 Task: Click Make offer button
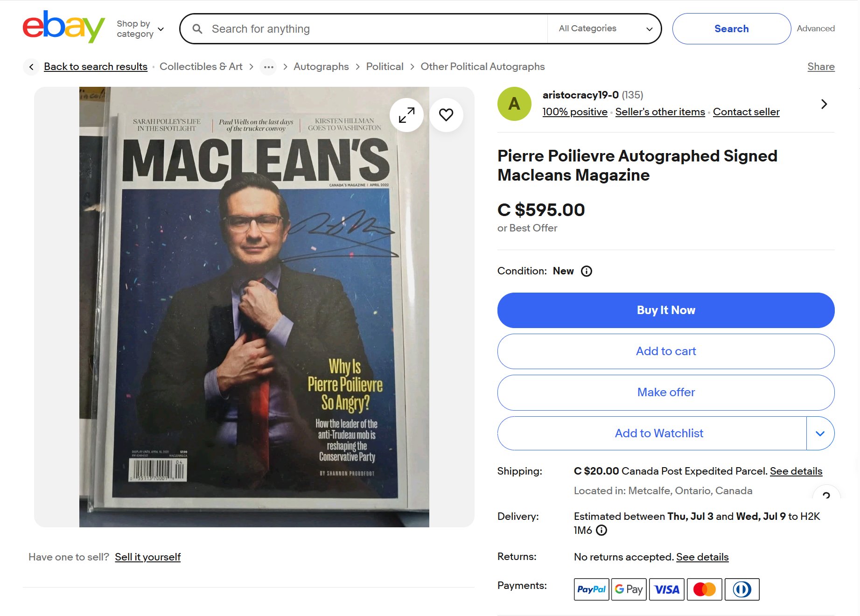click(x=666, y=392)
